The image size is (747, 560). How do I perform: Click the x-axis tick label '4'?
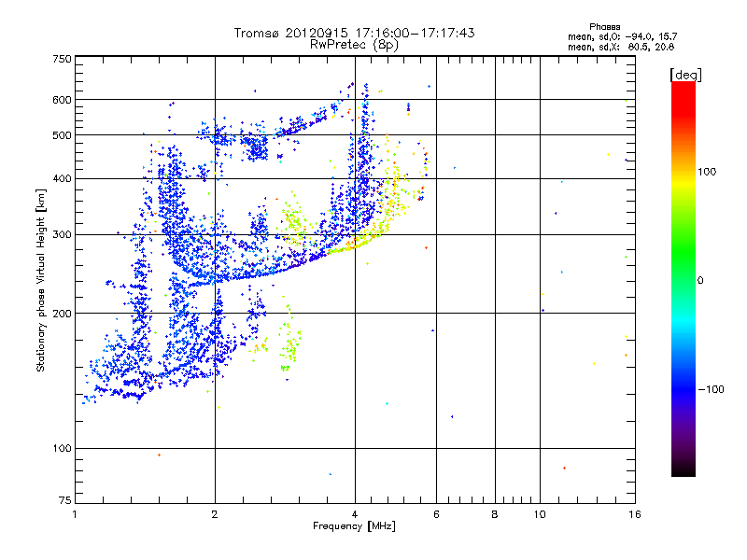click(355, 514)
